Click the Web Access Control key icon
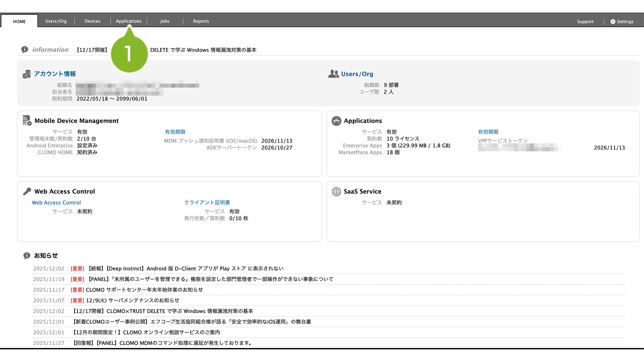This screenshot has width=644, height=362. tap(27, 191)
